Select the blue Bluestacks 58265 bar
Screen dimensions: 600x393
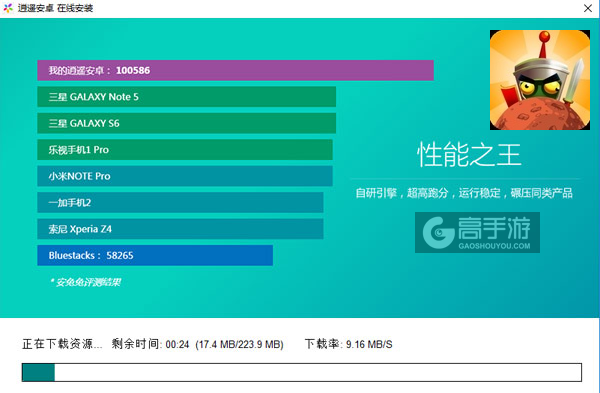click(155, 255)
